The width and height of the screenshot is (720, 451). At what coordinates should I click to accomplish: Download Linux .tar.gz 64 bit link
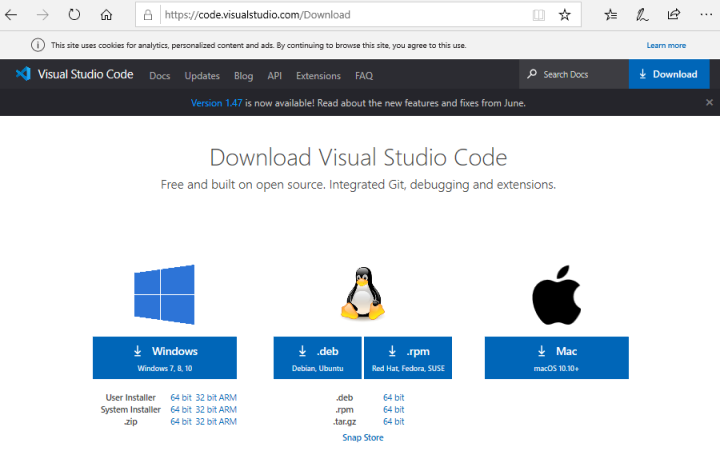394,421
